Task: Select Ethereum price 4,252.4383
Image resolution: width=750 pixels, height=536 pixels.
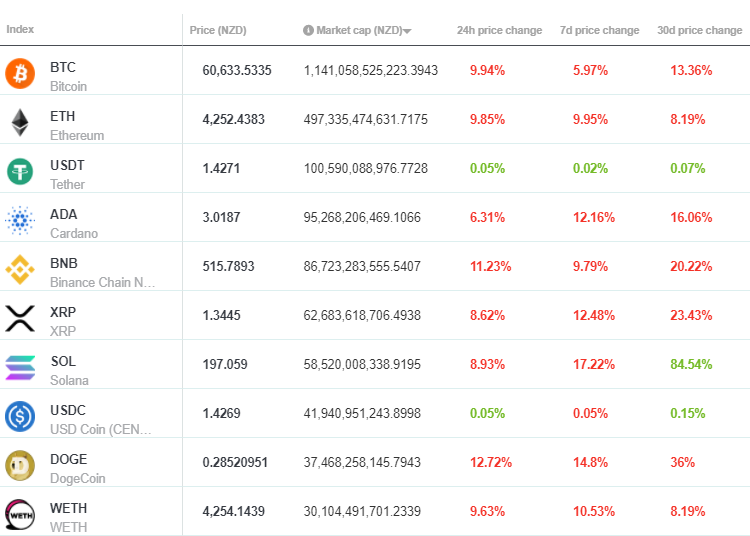Action: (233, 120)
